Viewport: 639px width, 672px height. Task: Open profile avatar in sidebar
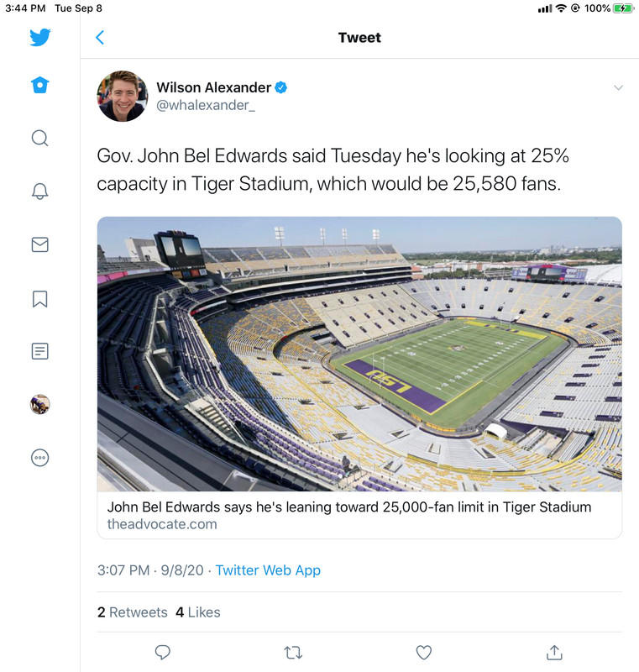(x=39, y=404)
